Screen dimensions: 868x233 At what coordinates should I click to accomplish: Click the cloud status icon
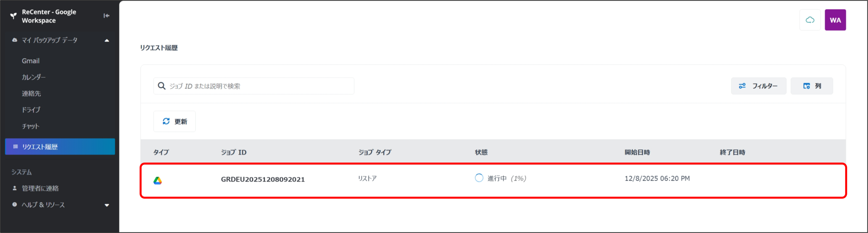(810, 20)
